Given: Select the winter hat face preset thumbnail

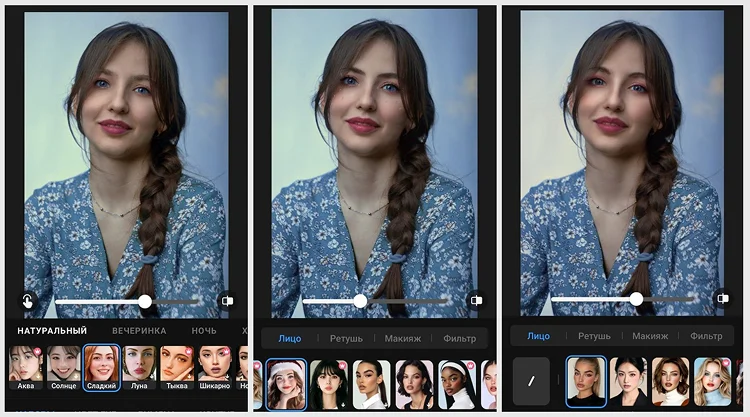Looking at the screenshot, I should (x=286, y=384).
